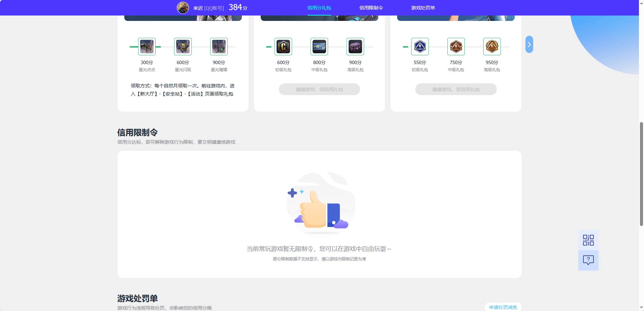
Task: Click the 550分 初级礼包 blue badge icon
Action: tap(420, 47)
